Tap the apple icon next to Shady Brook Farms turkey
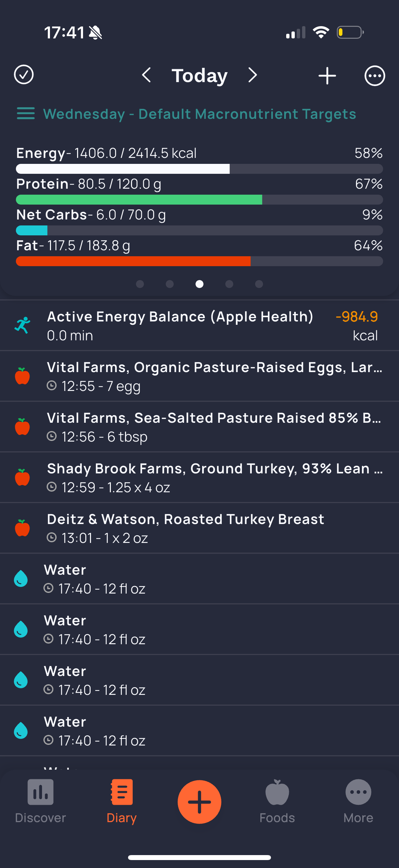399x868 pixels. pyautogui.click(x=22, y=477)
